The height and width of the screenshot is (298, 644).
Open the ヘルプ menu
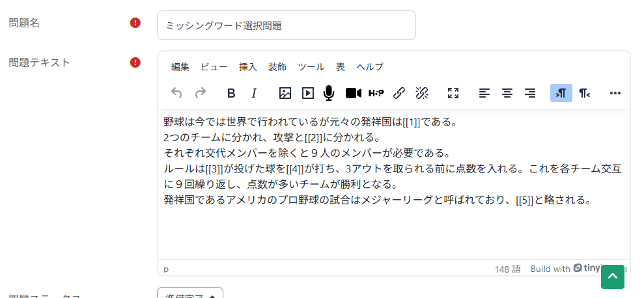[x=370, y=67]
